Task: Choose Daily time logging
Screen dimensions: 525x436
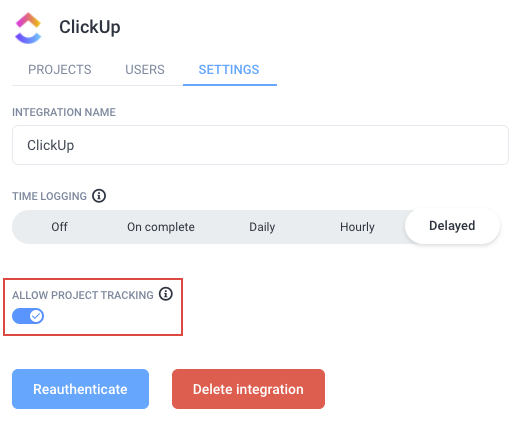Action: (262, 227)
